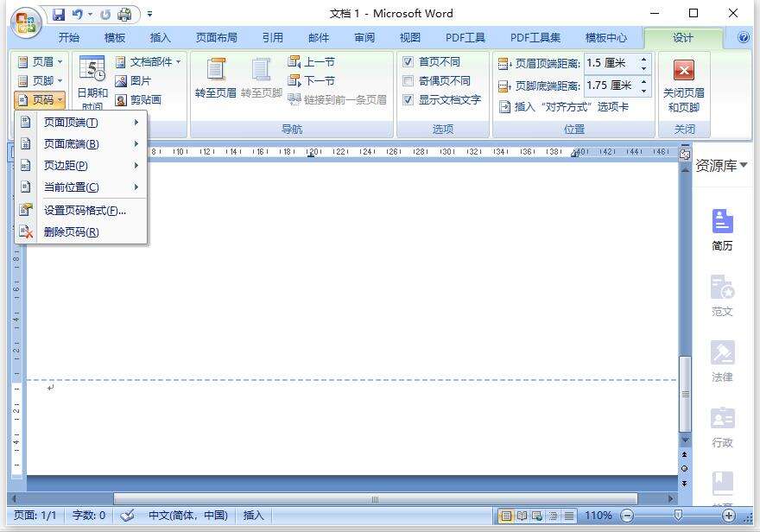Open 范文 in the resource sidebar
760x532 pixels.
722,296
